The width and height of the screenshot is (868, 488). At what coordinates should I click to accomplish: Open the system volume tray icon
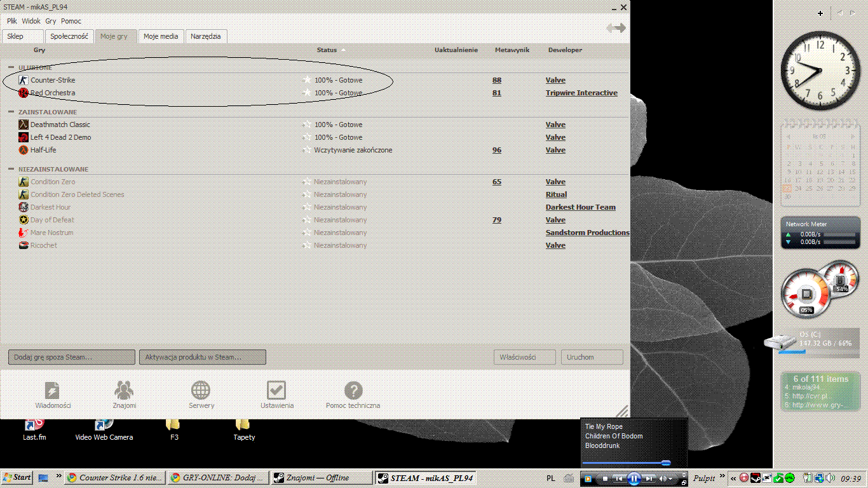pyautogui.click(x=830, y=478)
